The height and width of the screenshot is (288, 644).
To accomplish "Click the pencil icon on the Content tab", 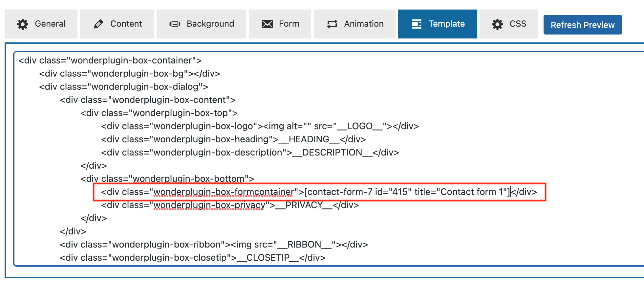I will click(x=98, y=24).
